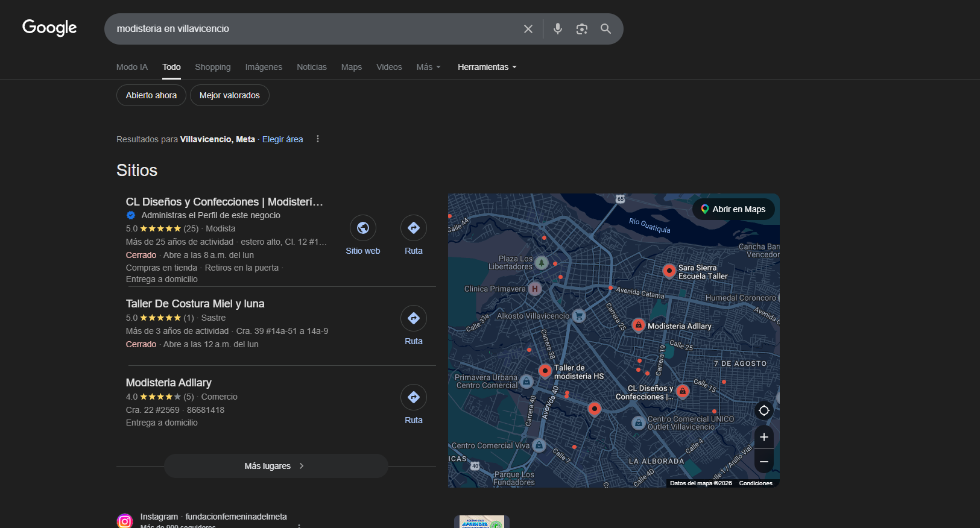
Task: Click the Alkosto Villavicencio map label
Action: point(533,316)
